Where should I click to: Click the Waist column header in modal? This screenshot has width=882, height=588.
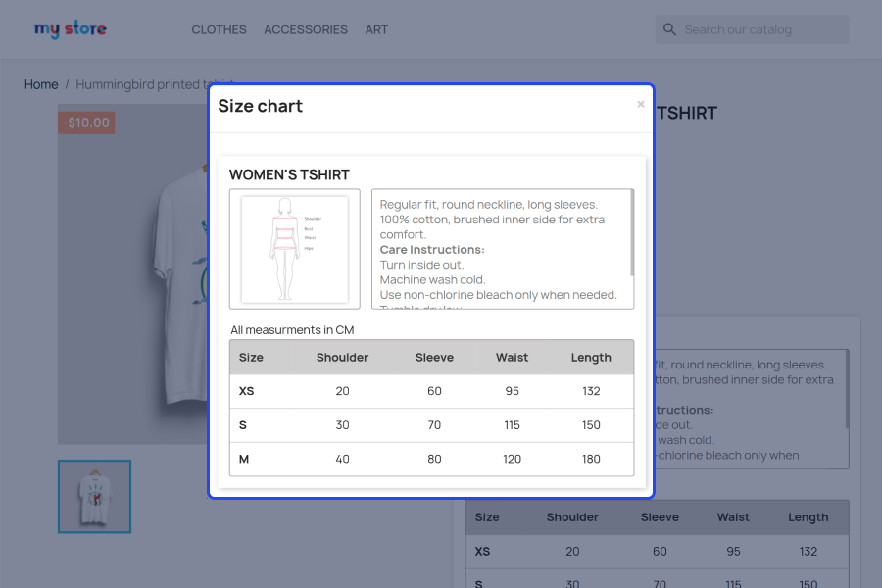(x=512, y=358)
